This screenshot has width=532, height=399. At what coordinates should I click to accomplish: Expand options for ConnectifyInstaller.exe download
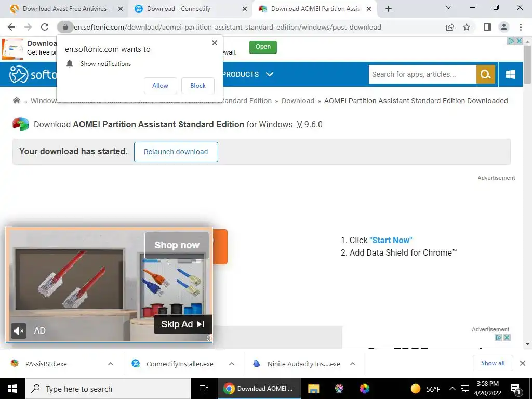232,364
